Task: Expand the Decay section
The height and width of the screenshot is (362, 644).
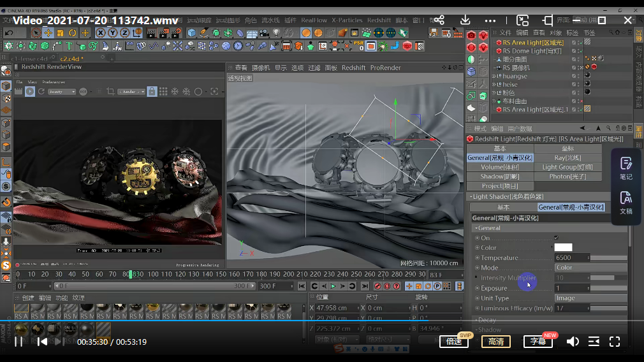Action: click(x=476, y=320)
